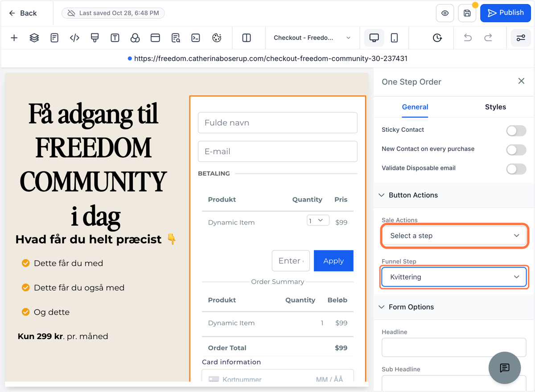The width and height of the screenshot is (535, 392).
Task: Click the page URL link
Action: click(271, 58)
